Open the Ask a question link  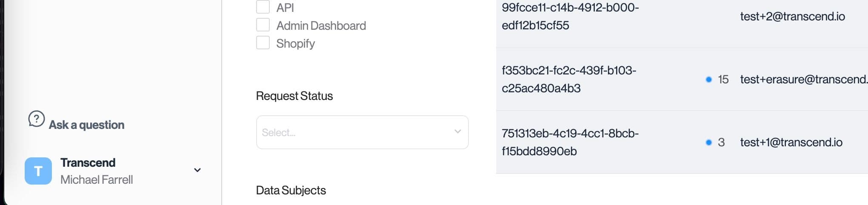point(86,125)
